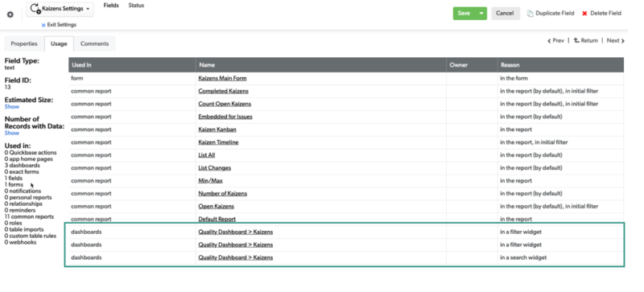Click the Exit Settings link
Image resolution: width=644 pixels, height=292 pixels.
tap(62, 25)
